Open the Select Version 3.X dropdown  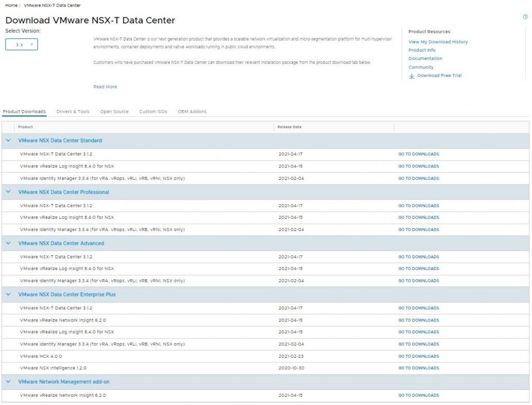tap(21, 45)
